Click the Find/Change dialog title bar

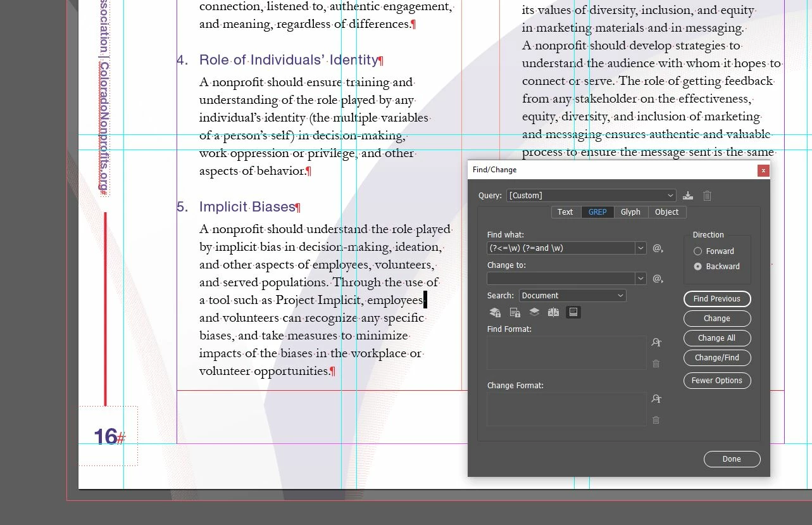point(613,170)
